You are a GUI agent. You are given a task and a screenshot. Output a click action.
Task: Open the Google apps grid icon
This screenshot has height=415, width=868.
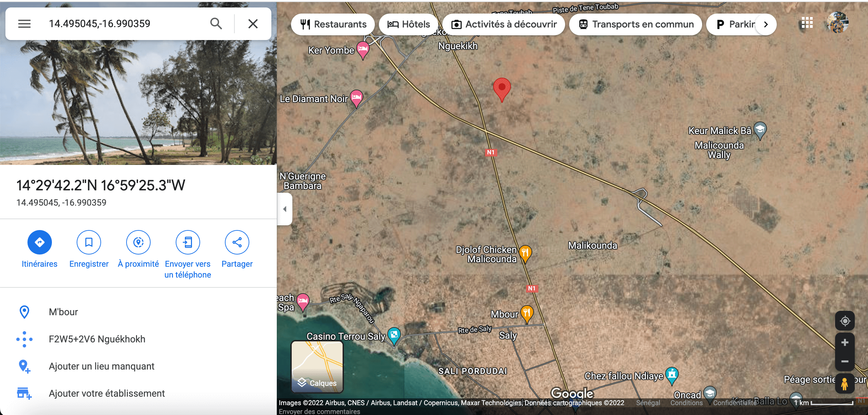(x=807, y=23)
